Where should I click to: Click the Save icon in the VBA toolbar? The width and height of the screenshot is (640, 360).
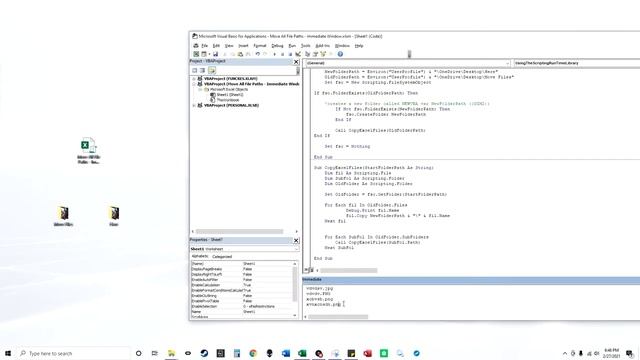click(x=216, y=54)
